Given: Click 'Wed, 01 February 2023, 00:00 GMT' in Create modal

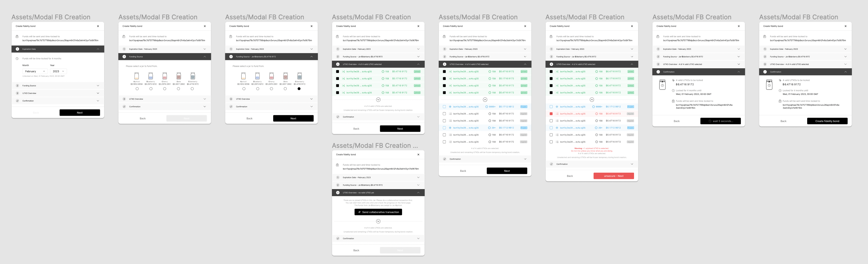Looking at the screenshot, I should click(x=800, y=95).
